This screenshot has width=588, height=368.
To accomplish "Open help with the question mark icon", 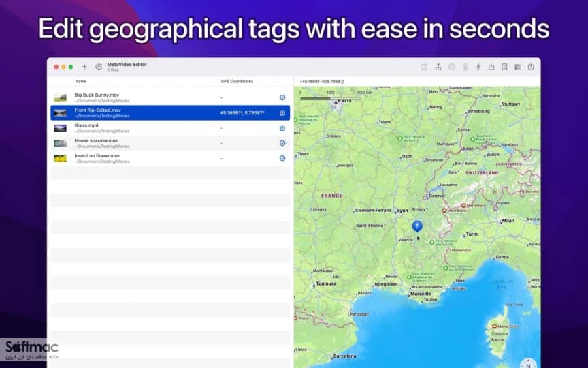I will point(531,67).
